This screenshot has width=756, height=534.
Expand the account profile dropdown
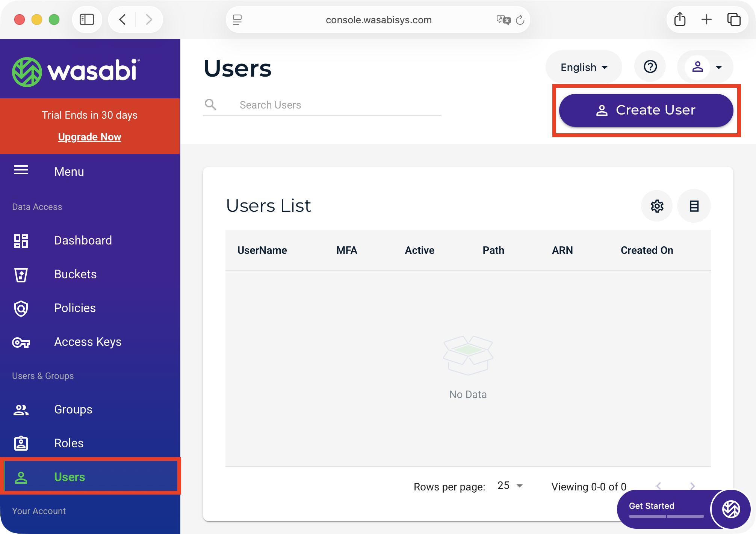tap(705, 67)
